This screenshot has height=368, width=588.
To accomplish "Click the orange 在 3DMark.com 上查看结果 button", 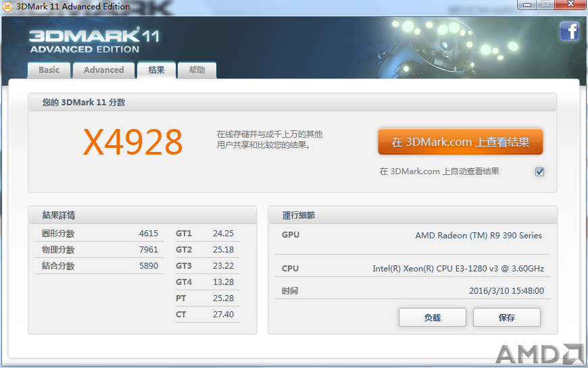I will tap(460, 142).
